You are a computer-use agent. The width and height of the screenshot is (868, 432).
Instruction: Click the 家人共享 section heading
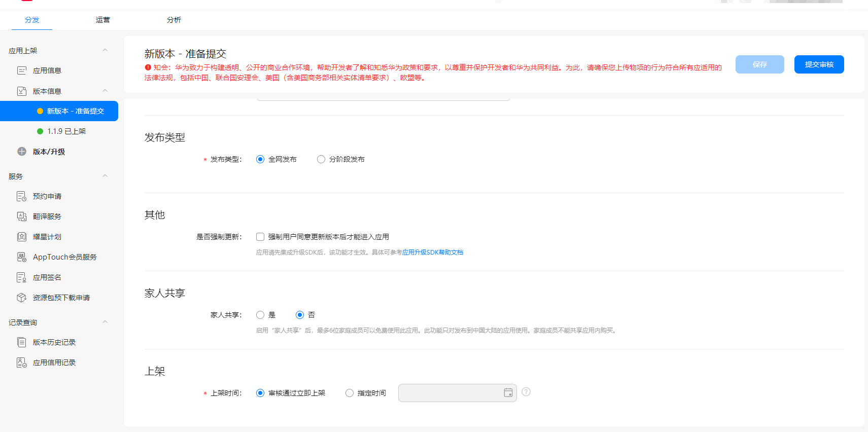click(x=165, y=293)
